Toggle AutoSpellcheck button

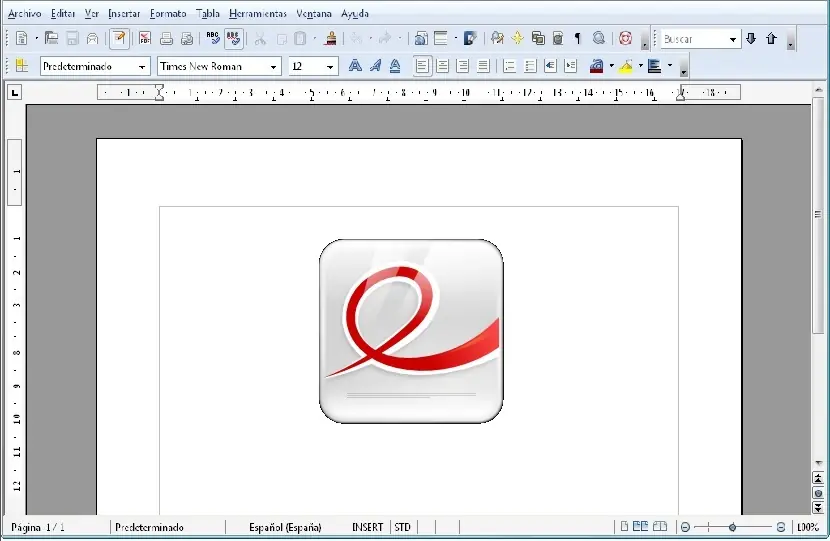[x=233, y=39]
